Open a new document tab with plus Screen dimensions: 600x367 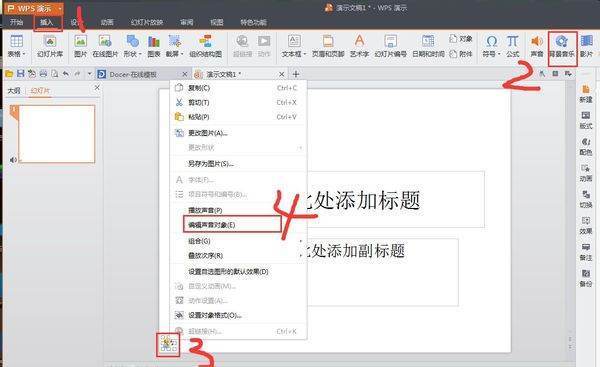(x=295, y=74)
